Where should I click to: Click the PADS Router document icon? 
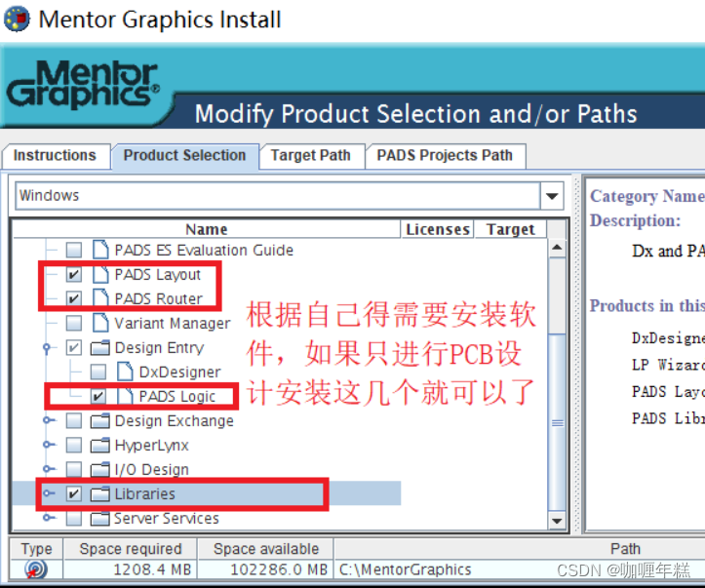100,298
